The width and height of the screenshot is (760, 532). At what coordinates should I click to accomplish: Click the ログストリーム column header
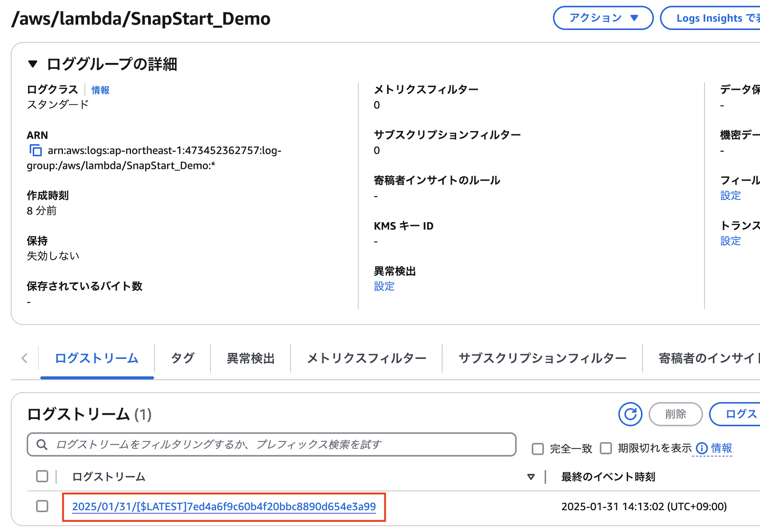[x=108, y=477]
